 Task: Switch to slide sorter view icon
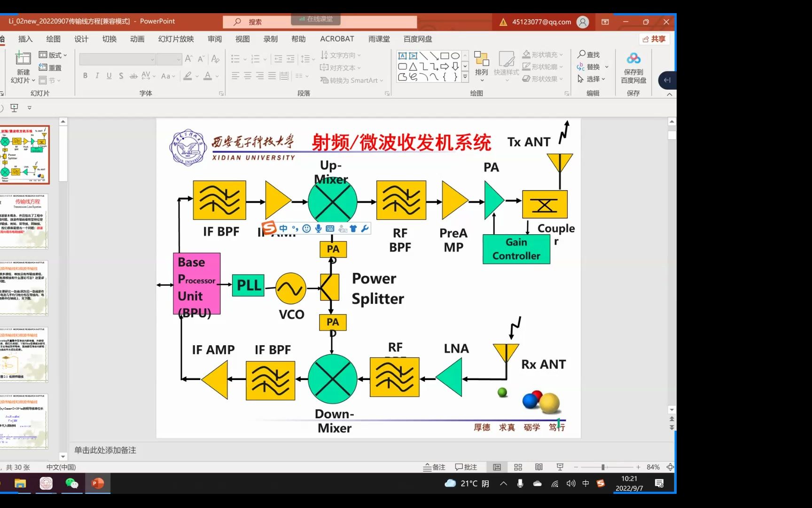pyautogui.click(x=517, y=467)
